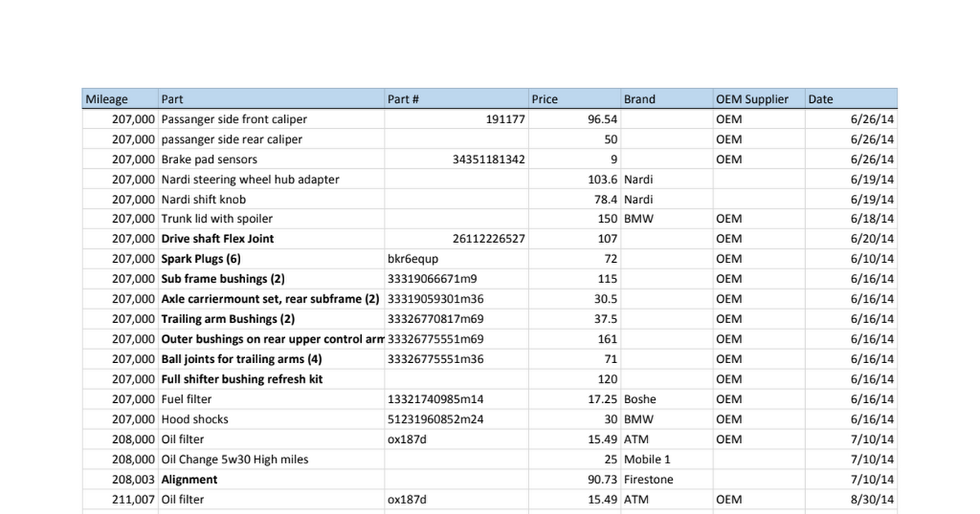Click part number 33319059301m36
980x514 pixels.
click(457, 299)
